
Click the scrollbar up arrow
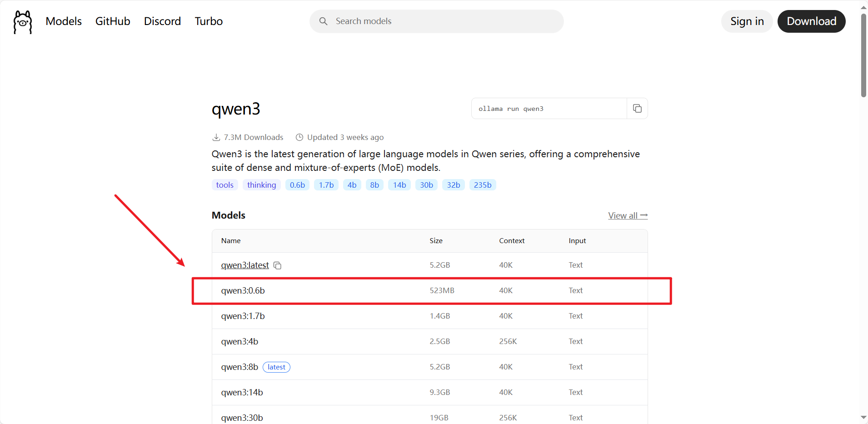click(863, 7)
